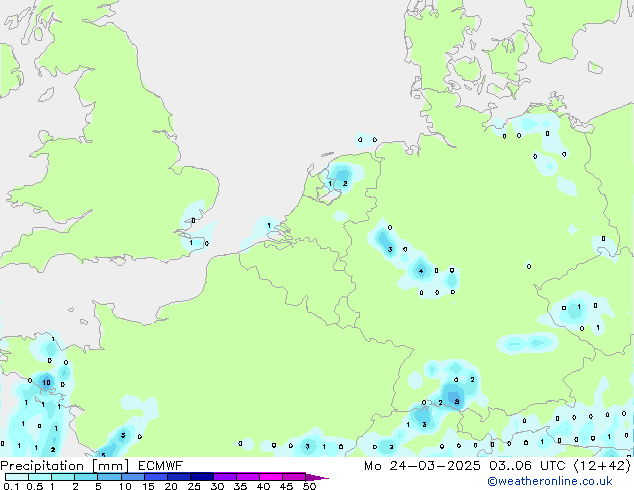Click the '[mm]' unit label
The width and height of the screenshot is (634, 490).
click(x=110, y=466)
